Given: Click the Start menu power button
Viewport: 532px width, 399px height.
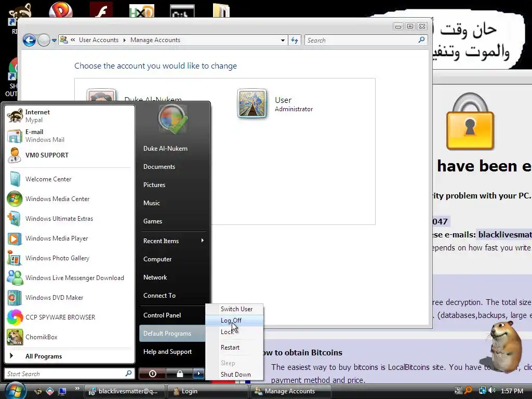Looking at the screenshot, I should pyautogui.click(x=152, y=374).
